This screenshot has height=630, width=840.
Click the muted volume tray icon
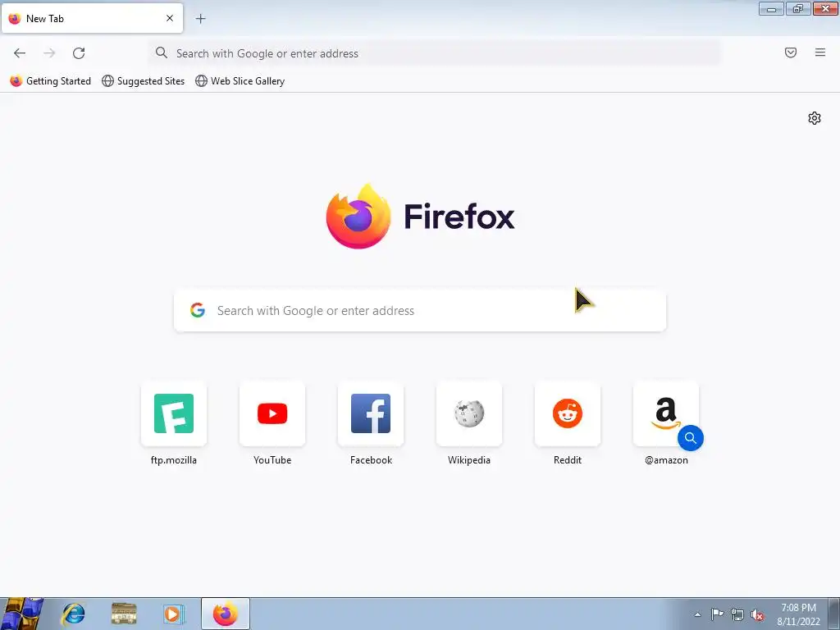(x=757, y=614)
